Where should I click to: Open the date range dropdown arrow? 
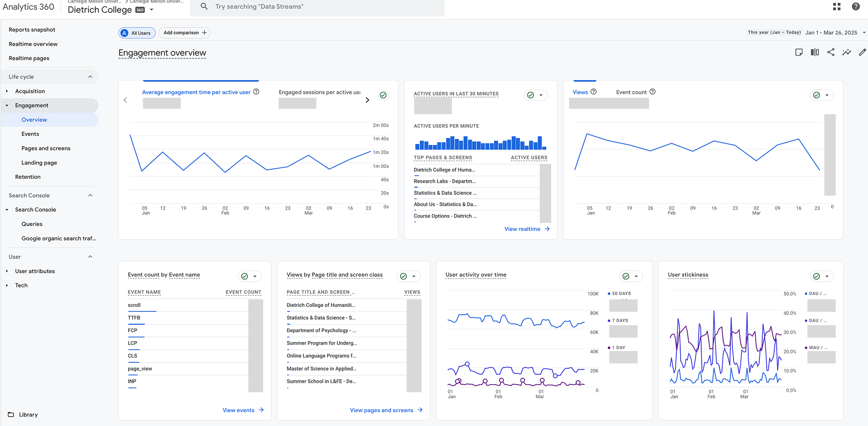tap(864, 33)
